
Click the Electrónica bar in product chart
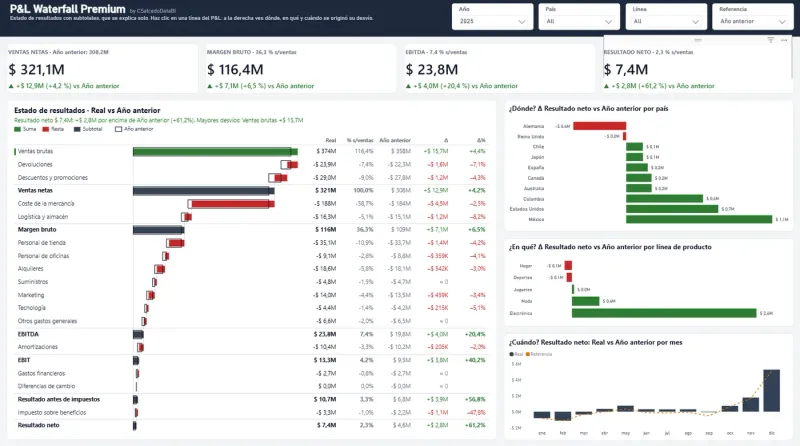click(x=664, y=313)
